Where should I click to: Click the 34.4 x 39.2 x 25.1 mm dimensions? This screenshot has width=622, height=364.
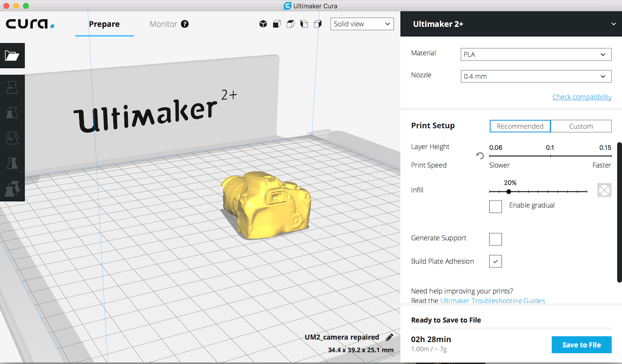pos(361,350)
